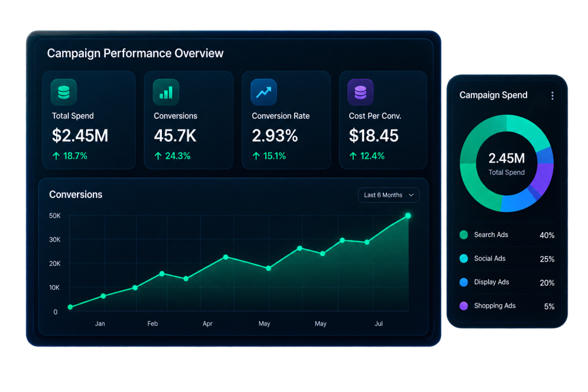Click the Conversion Rate trending arrow icon
Viewport: 588px width, 392px height.
tap(264, 92)
